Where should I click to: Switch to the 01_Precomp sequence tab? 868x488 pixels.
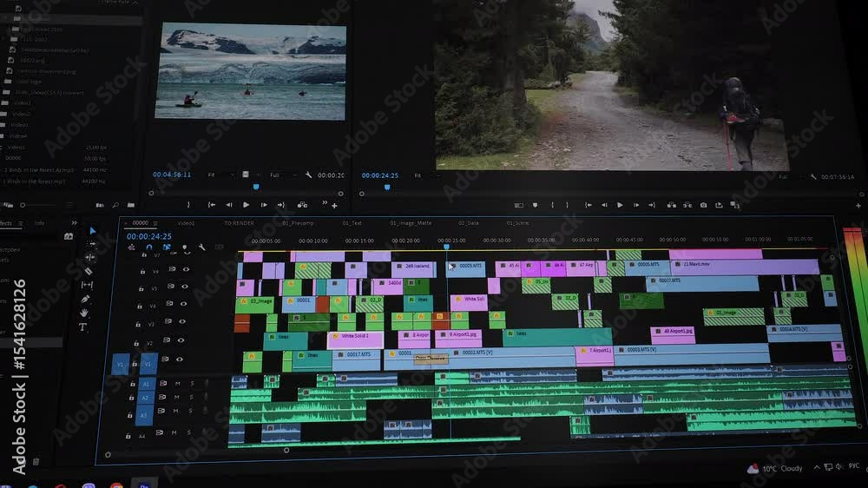298,223
